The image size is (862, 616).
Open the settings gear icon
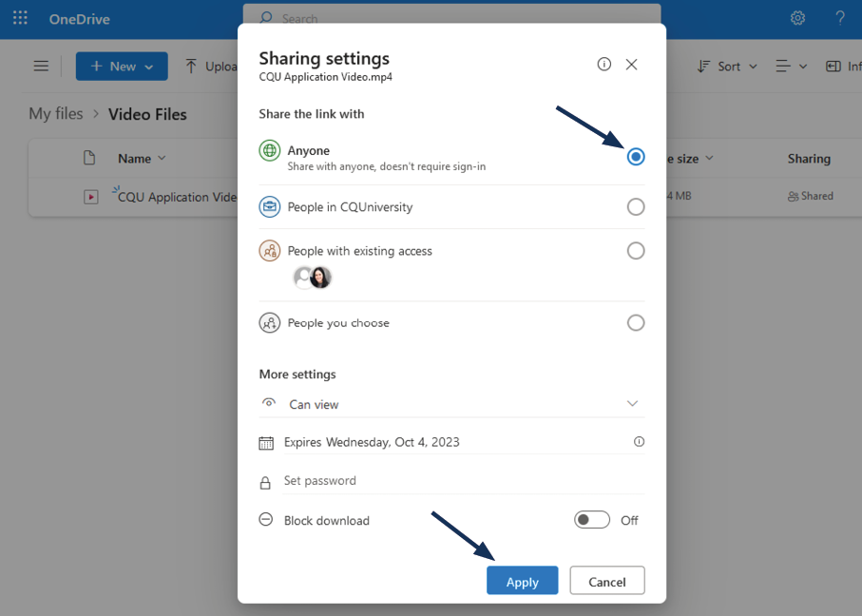point(797,19)
